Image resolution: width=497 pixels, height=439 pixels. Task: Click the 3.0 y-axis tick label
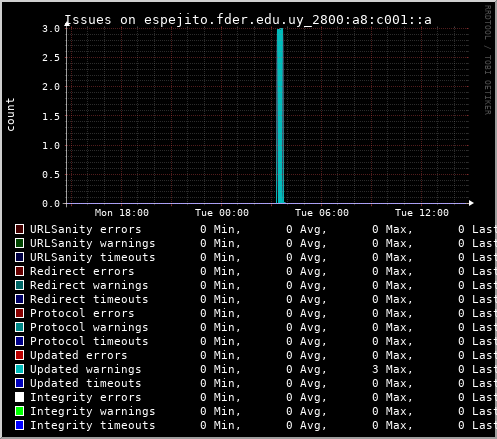point(51,29)
